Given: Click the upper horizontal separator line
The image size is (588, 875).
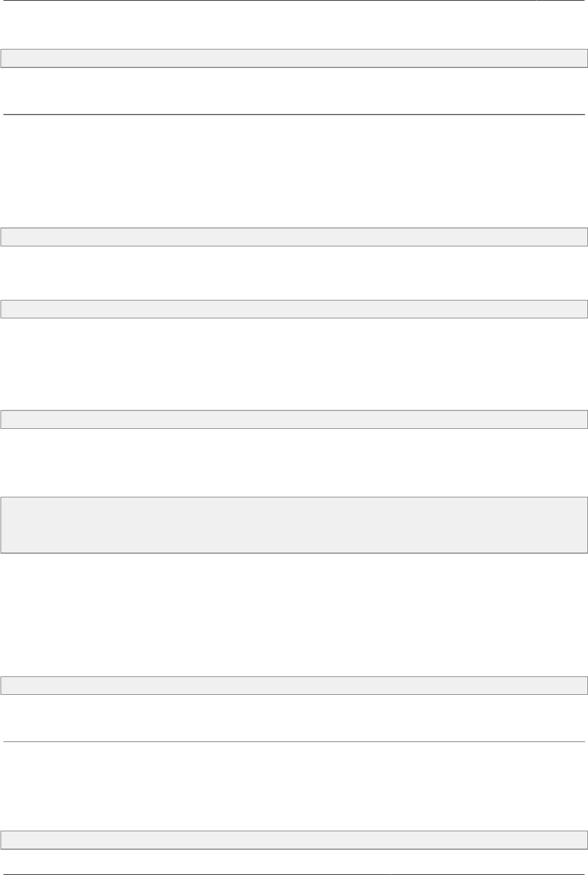Looking at the screenshot, I should coord(294,115).
